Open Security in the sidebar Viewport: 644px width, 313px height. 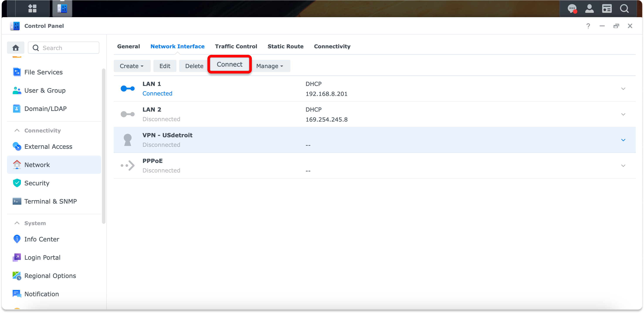tap(37, 183)
